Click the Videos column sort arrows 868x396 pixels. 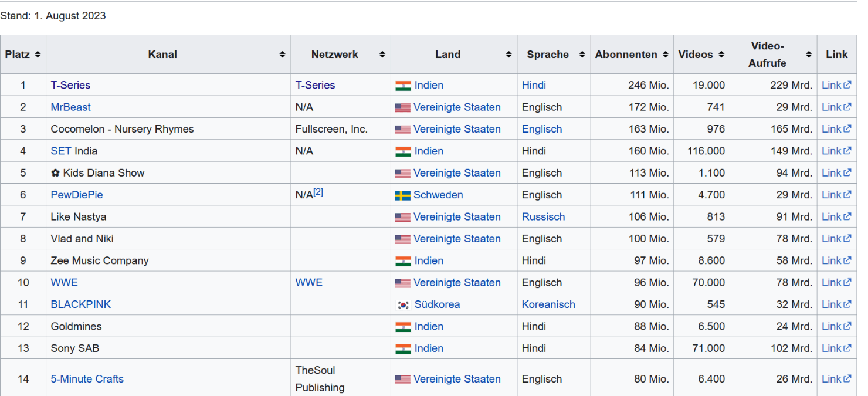[721, 55]
